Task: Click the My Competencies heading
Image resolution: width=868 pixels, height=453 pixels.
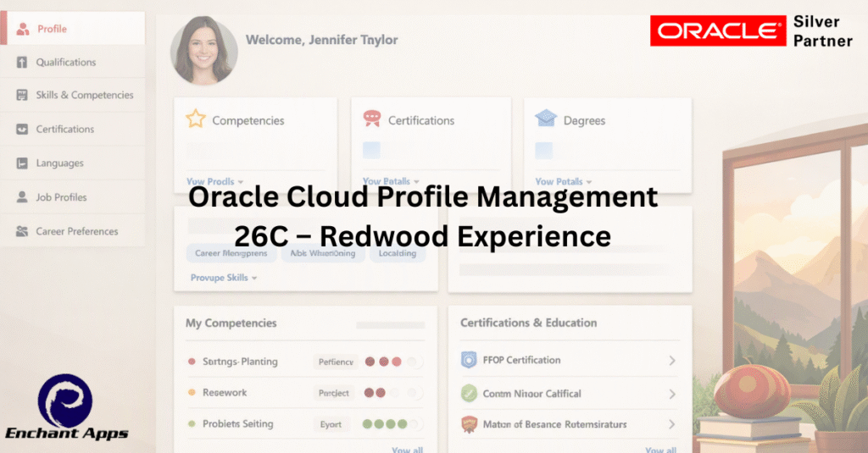Action: pyautogui.click(x=231, y=323)
